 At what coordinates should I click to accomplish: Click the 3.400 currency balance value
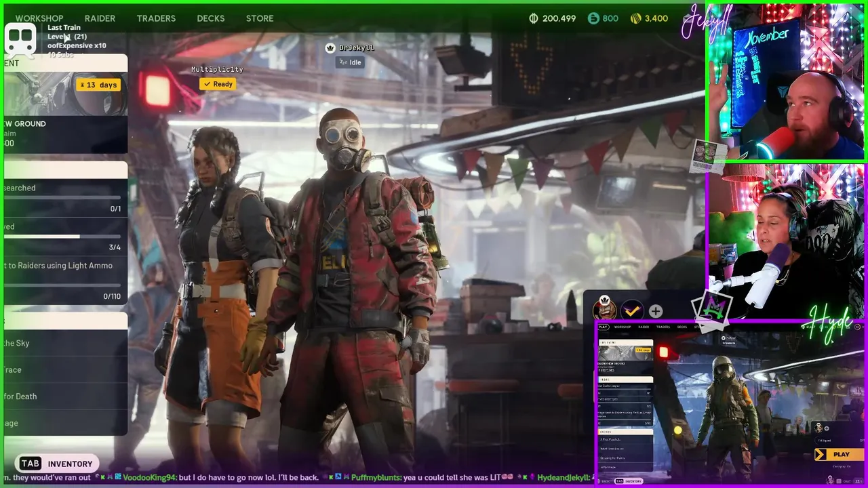coord(656,18)
